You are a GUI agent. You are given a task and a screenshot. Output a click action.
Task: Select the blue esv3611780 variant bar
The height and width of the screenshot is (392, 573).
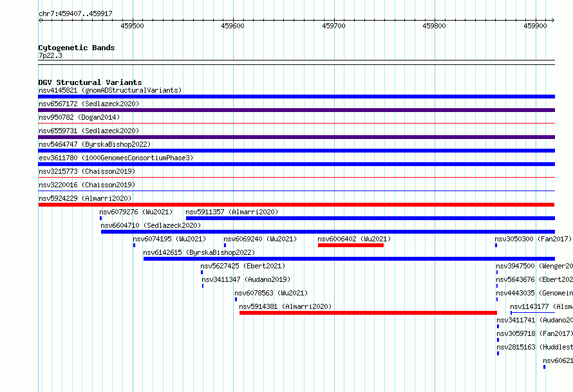coord(296,164)
